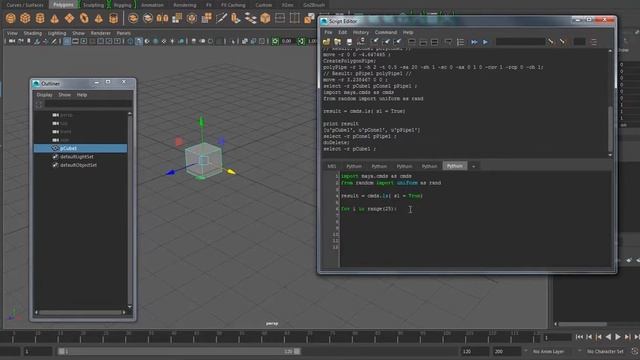Switch to the FX Caching shelf tab
Screen dimensions: 640x360
[233, 5]
